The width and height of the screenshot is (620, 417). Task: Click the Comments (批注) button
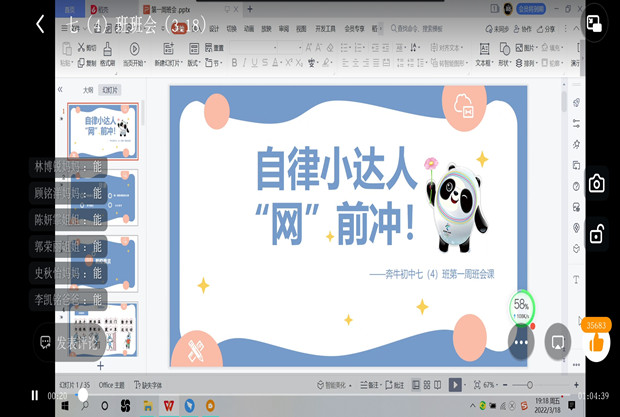tap(395, 385)
